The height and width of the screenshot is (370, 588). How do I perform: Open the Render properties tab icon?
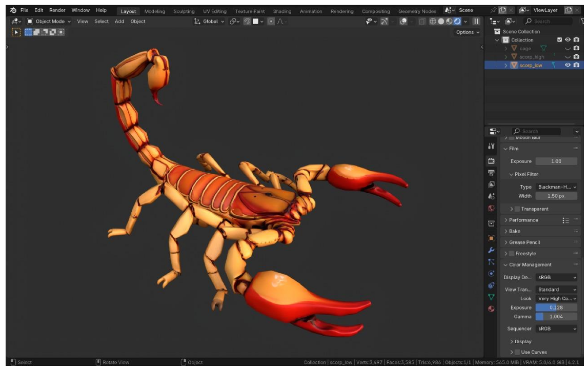(491, 161)
